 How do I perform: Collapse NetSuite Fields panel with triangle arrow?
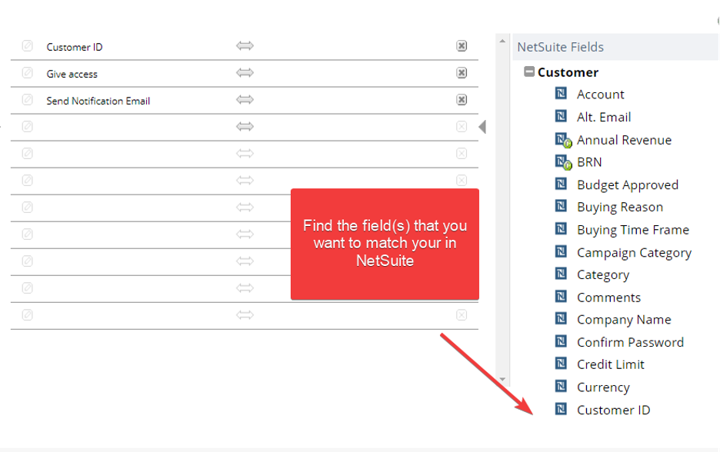(482, 127)
